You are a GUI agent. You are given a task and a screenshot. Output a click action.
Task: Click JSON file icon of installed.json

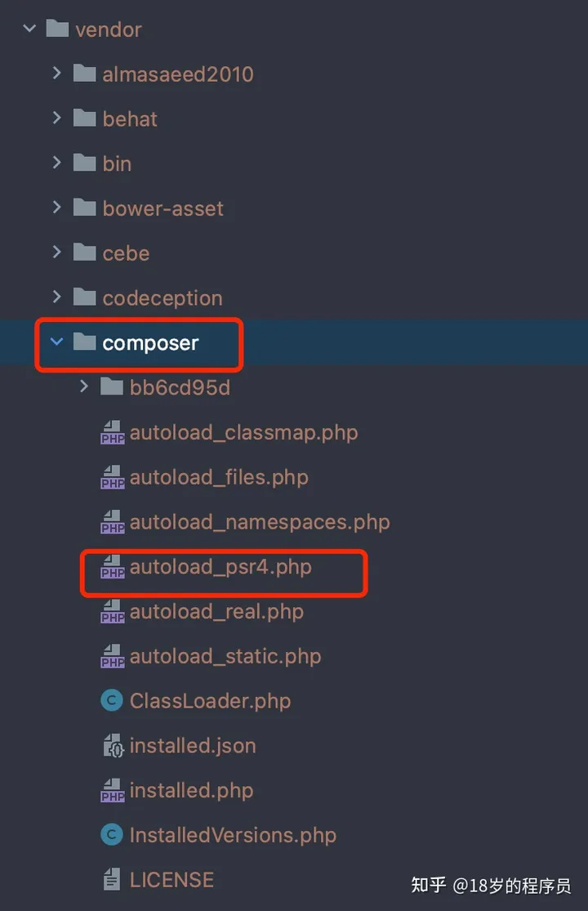113,745
